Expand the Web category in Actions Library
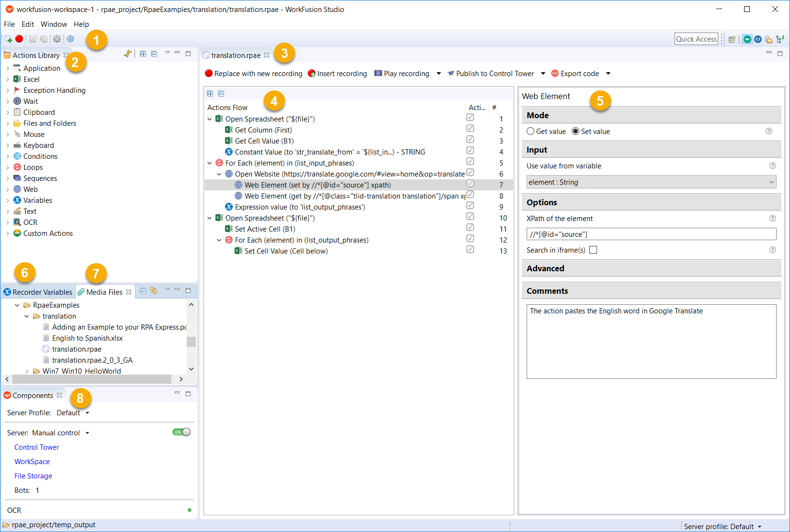The image size is (790, 532). pos(8,189)
